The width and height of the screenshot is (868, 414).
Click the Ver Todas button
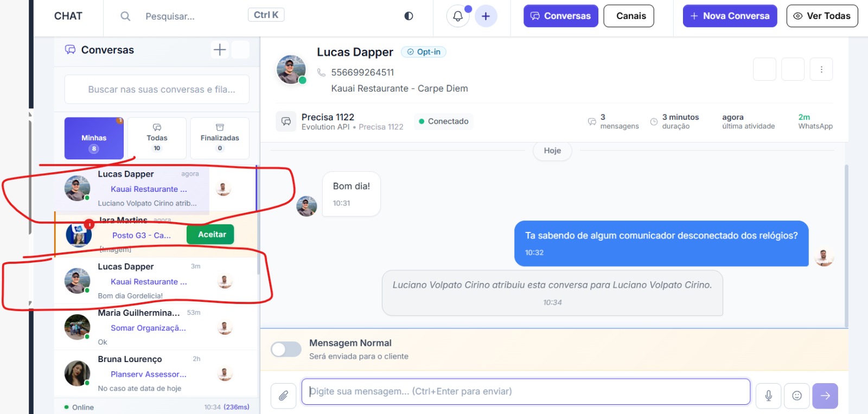point(822,16)
